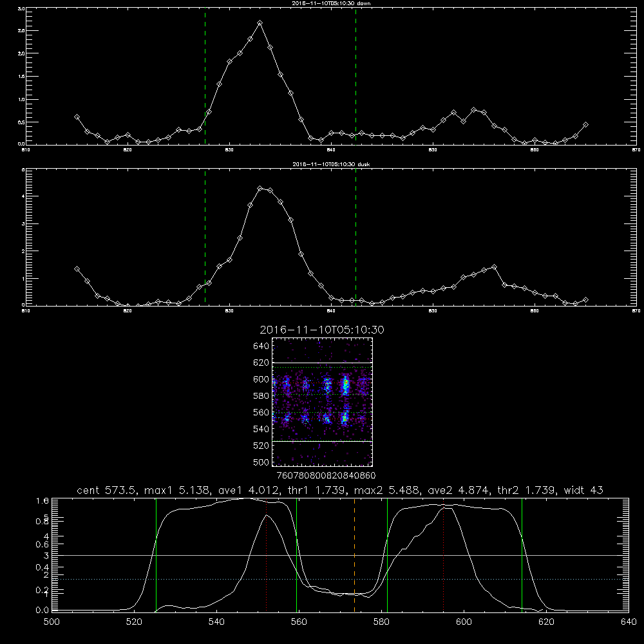Viewport: 644px width, 644px height.
Task: Click the '560' x-axis label of bottom plot
Action: [x=299, y=622]
